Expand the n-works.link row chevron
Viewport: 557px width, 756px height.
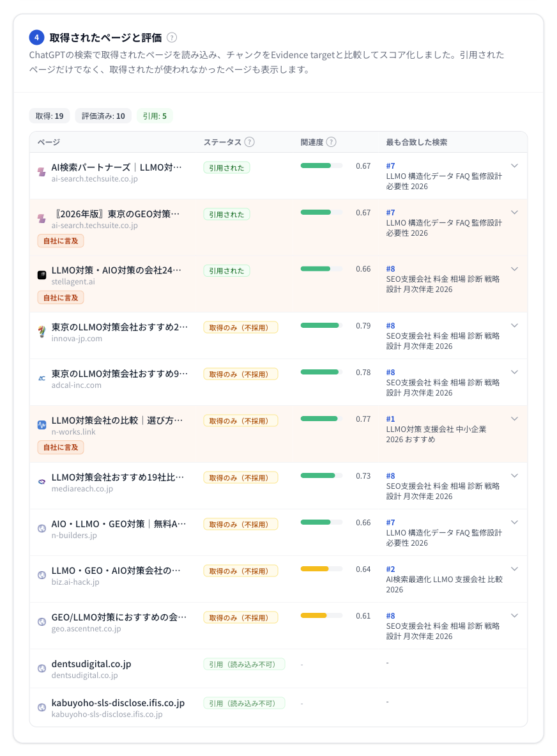click(x=515, y=419)
